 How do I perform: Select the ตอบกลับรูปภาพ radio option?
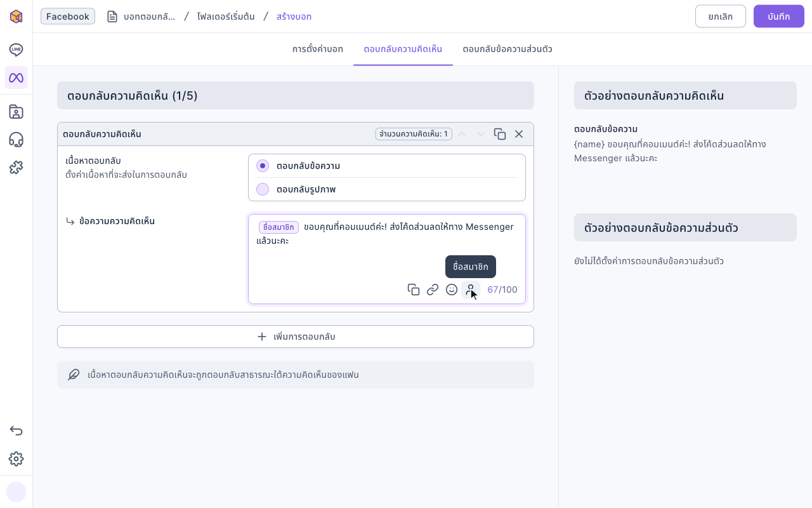click(263, 189)
